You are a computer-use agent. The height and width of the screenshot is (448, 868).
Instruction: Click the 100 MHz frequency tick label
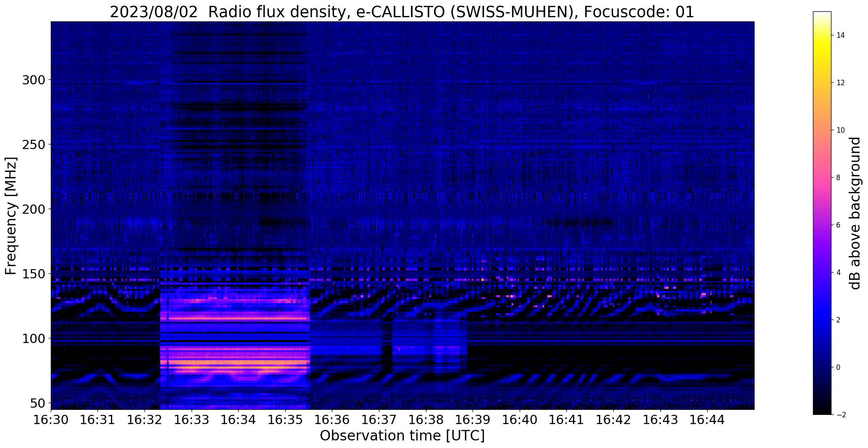click(33, 338)
